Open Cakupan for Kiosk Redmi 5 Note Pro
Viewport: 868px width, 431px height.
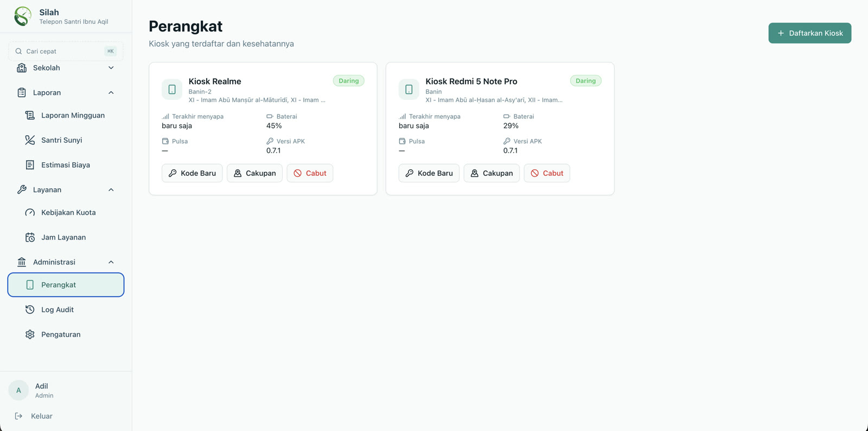coord(492,173)
